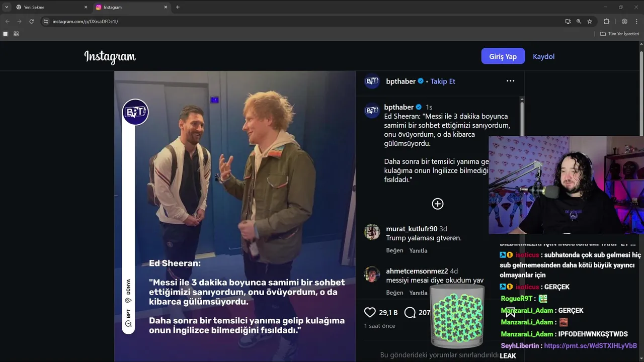The height and width of the screenshot is (362, 644).
Task: Like murat_kutlufr90 comment via Beğen
Action: click(394, 250)
